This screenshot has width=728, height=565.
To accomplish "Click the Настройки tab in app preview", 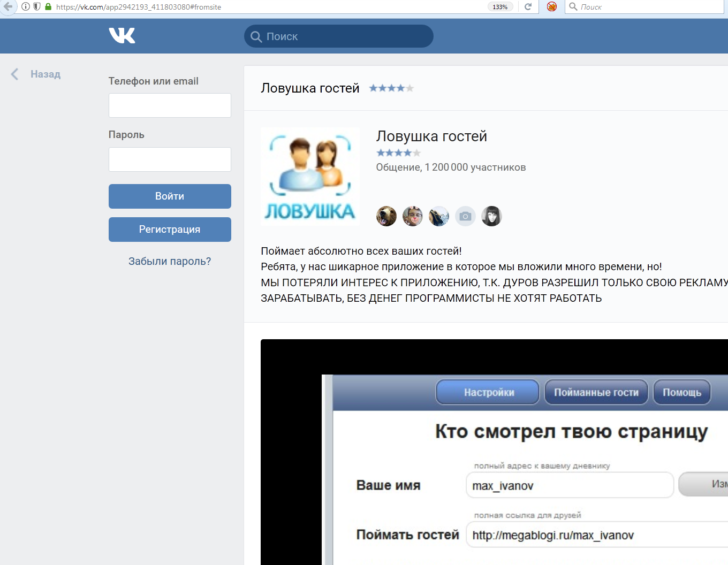I will pos(488,392).
